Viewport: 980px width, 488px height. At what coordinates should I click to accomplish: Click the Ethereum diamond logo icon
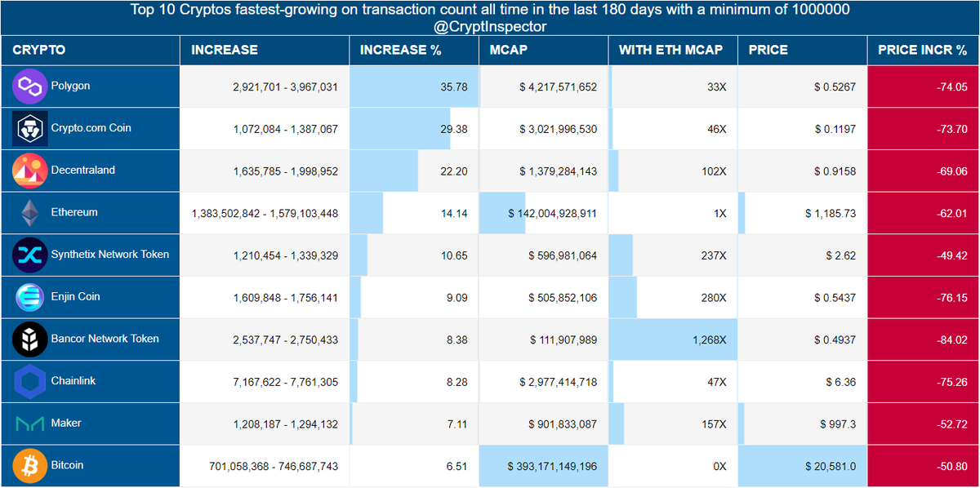[x=30, y=213]
